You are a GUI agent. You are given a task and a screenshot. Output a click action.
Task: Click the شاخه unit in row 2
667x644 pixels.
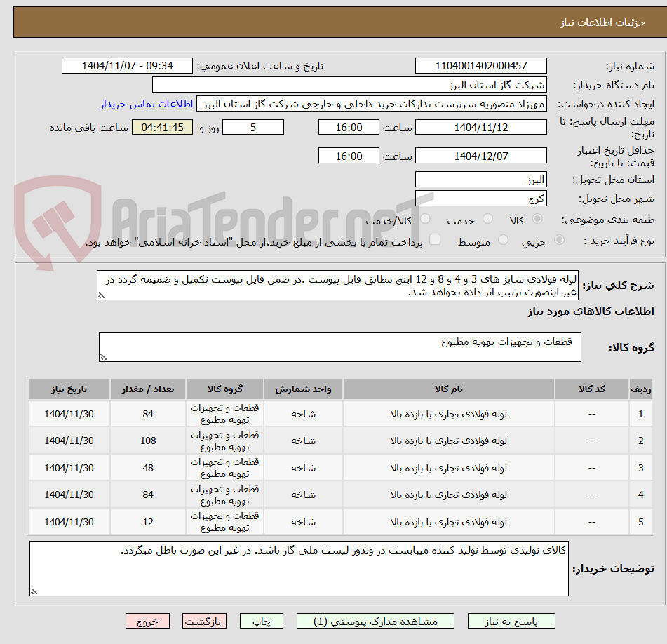(x=303, y=441)
